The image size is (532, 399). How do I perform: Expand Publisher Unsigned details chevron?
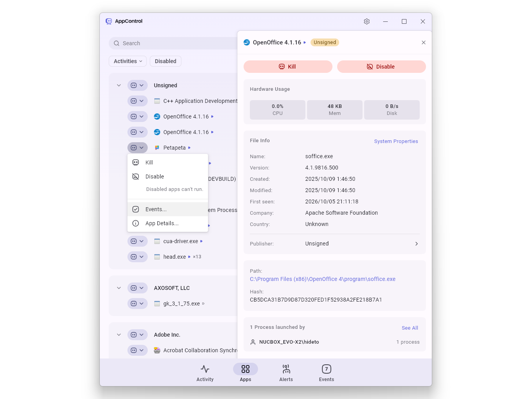[417, 244]
